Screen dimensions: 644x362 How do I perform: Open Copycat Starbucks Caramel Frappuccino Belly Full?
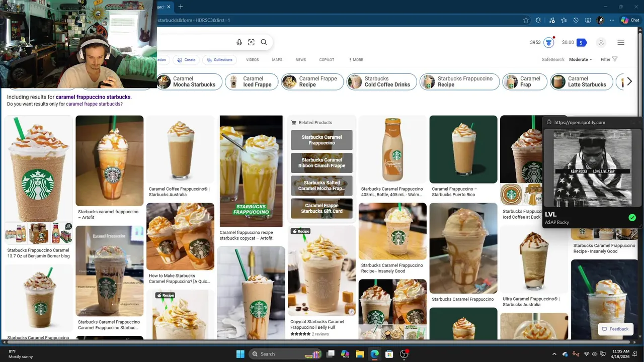pyautogui.click(x=321, y=271)
